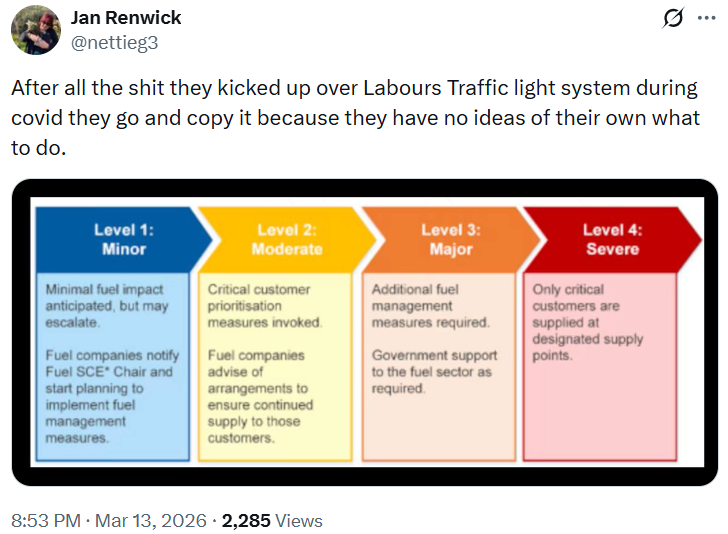Open the Grok explain-post icon
This screenshot has height=534, width=728.
point(673,19)
